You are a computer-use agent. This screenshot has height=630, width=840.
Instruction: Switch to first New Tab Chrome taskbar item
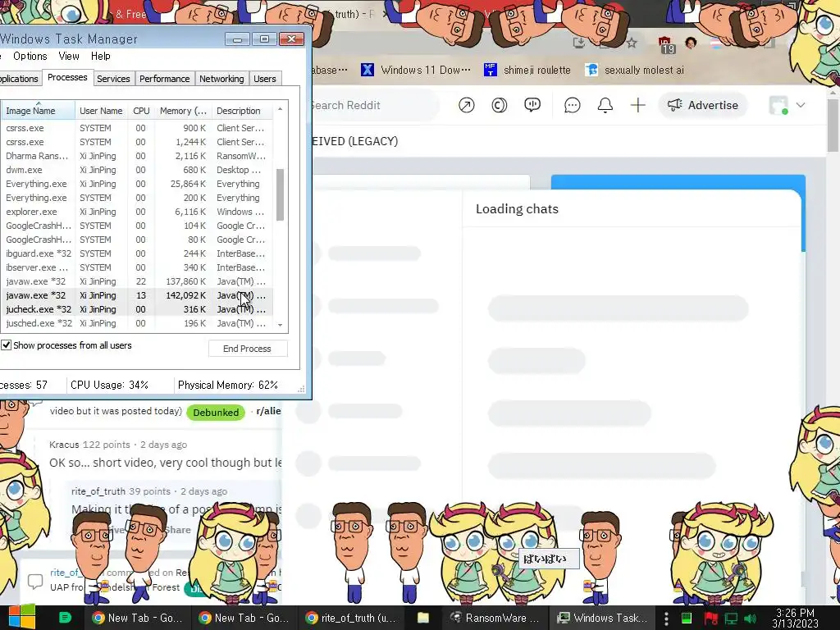pyautogui.click(x=137, y=619)
